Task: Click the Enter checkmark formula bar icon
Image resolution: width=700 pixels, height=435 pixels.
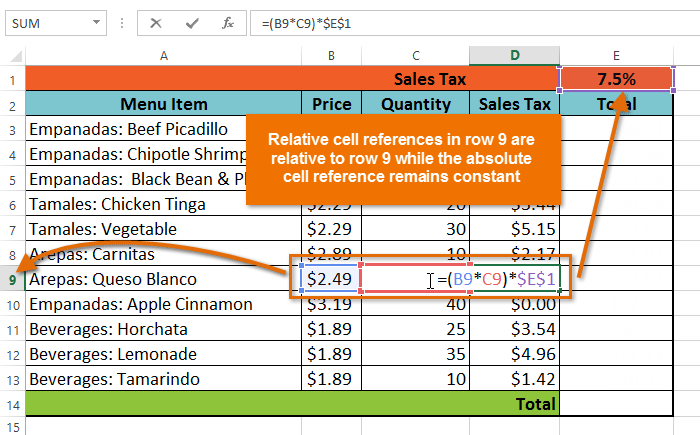Action: coord(191,22)
